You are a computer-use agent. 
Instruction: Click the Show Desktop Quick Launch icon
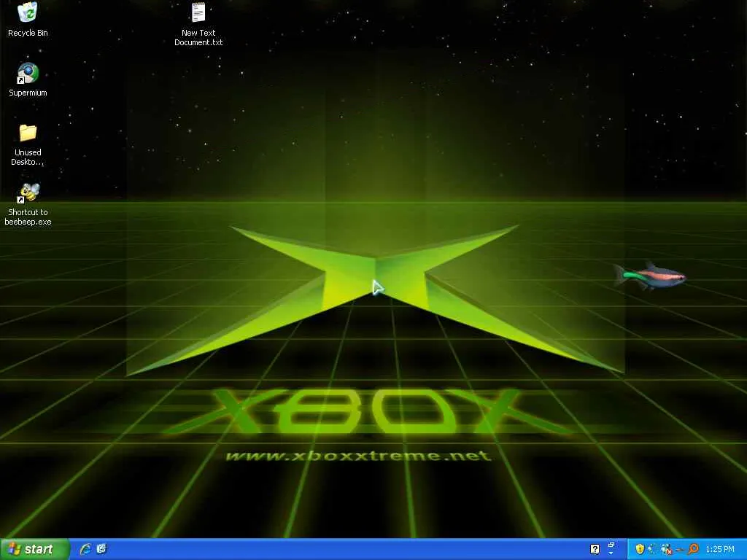(x=101, y=549)
